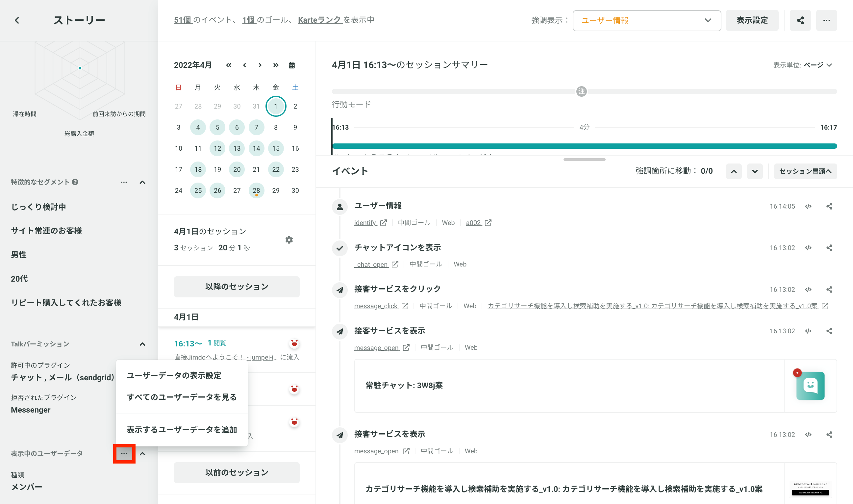The width and height of the screenshot is (853, 504).
Task: Click the share icon in top toolbar
Action: pyautogui.click(x=800, y=20)
